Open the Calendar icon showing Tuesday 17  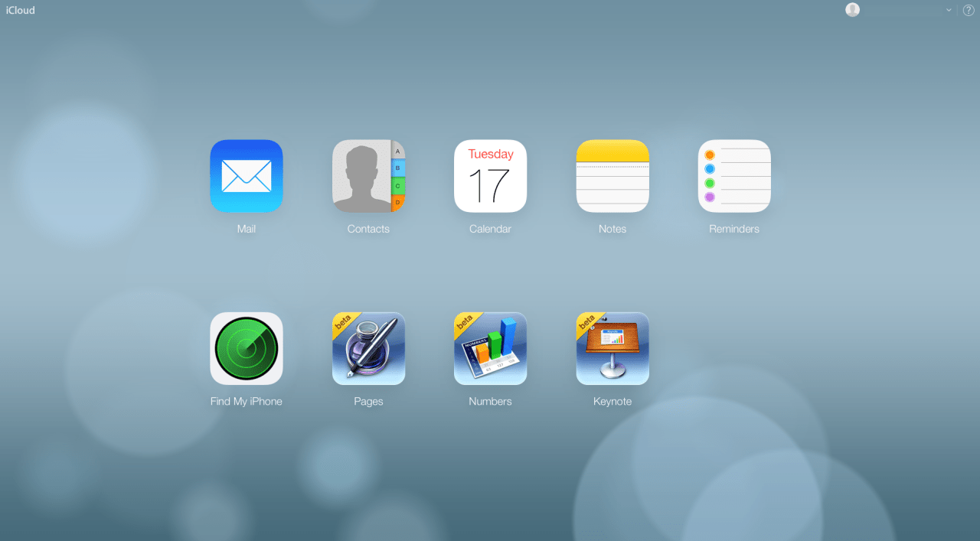coord(490,176)
